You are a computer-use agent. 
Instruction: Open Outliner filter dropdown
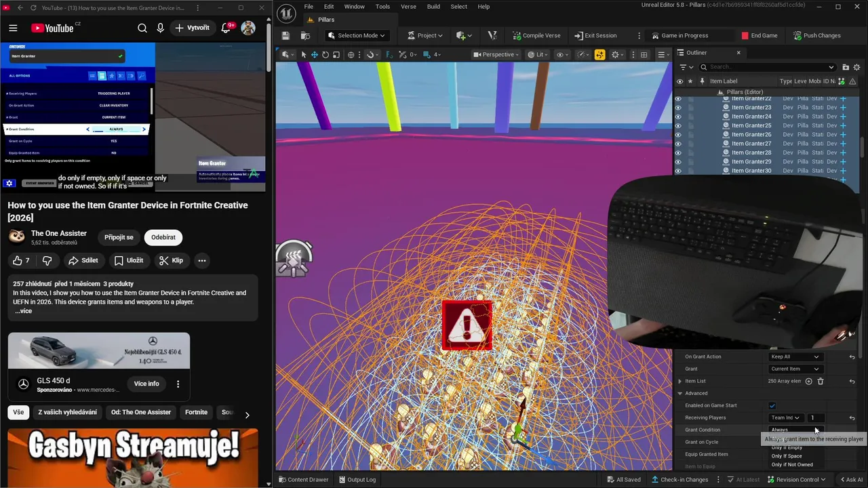click(x=686, y=67)
